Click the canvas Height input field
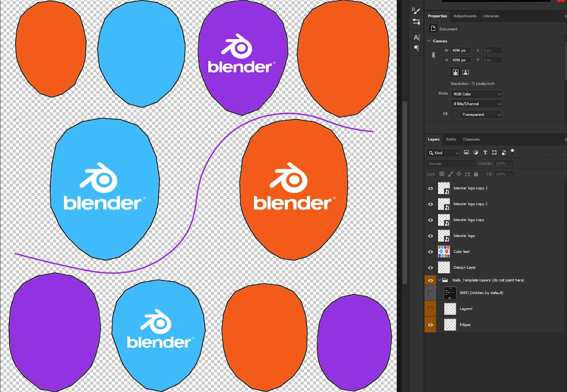 tap(461, 60)
